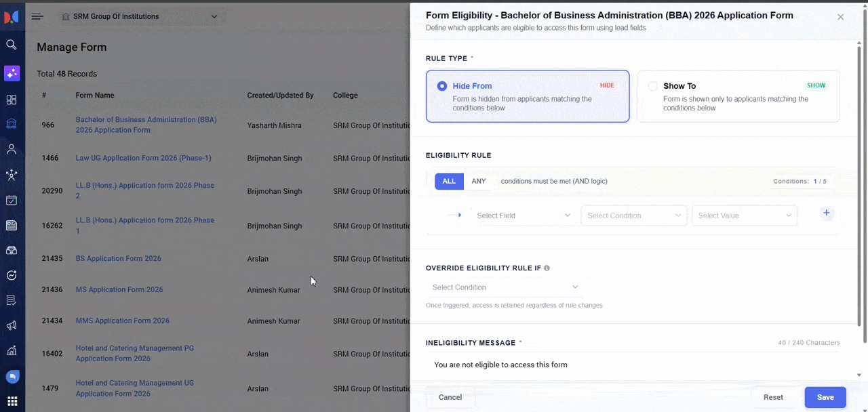Viewport: 868px width, 412px height.
Task: Open MS Application Form 2026 link
Action: [119, 289]
